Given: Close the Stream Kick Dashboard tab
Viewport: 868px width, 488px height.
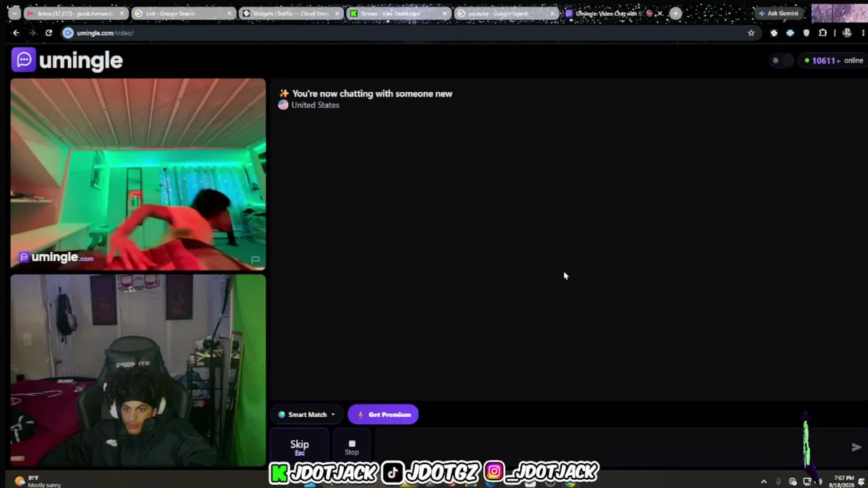Looking at the screenshot, I should point(445,14).
